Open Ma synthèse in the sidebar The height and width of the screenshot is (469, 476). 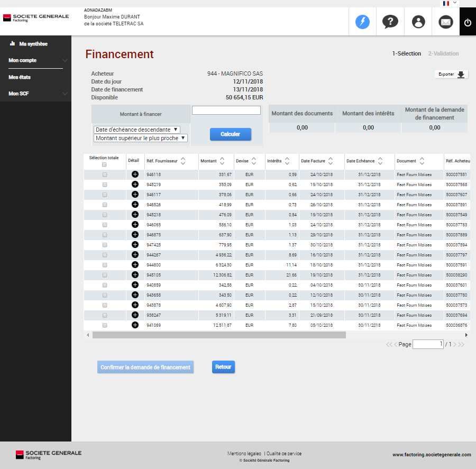point(33,44)
